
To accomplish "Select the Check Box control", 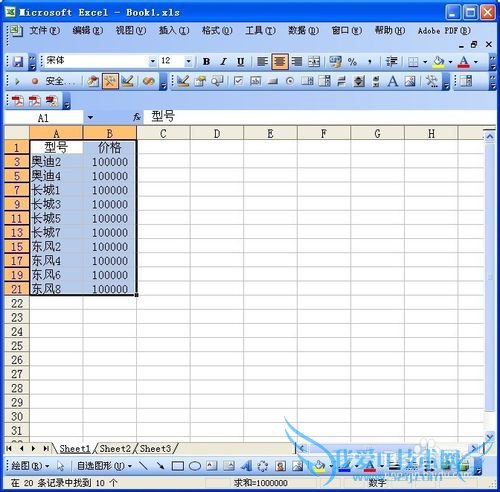I will (x=238, y=81).
